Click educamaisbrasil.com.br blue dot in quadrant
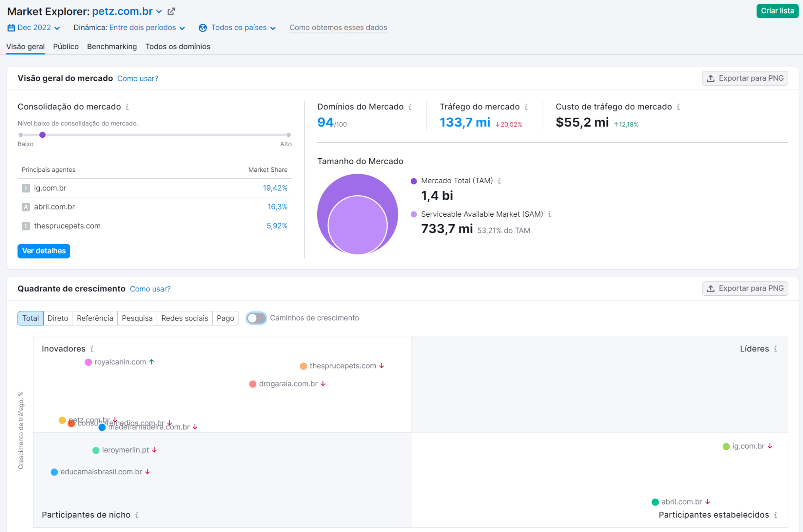Viewport: 803px width, 532px height. pyautogui.click(x=54, y=472)
